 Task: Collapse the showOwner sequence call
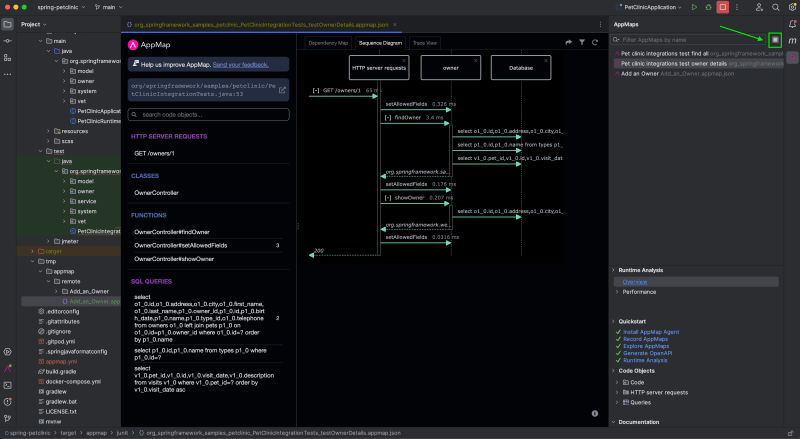pos(388,198)
